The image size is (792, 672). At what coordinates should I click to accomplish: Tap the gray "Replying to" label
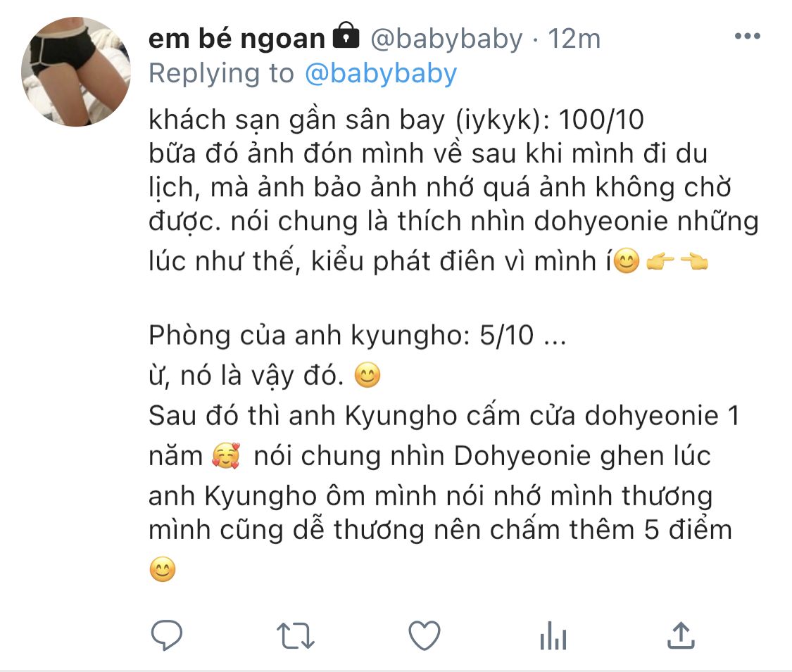[221, 74]
